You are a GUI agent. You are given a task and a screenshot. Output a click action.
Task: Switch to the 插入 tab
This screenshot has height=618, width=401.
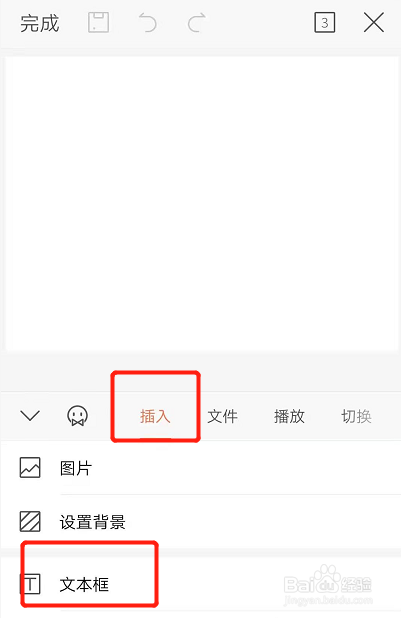155,416
